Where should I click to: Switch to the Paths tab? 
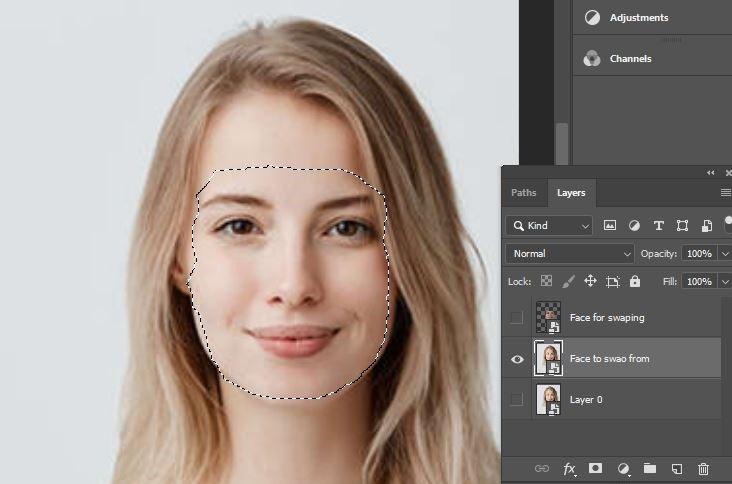coord(524,193)
